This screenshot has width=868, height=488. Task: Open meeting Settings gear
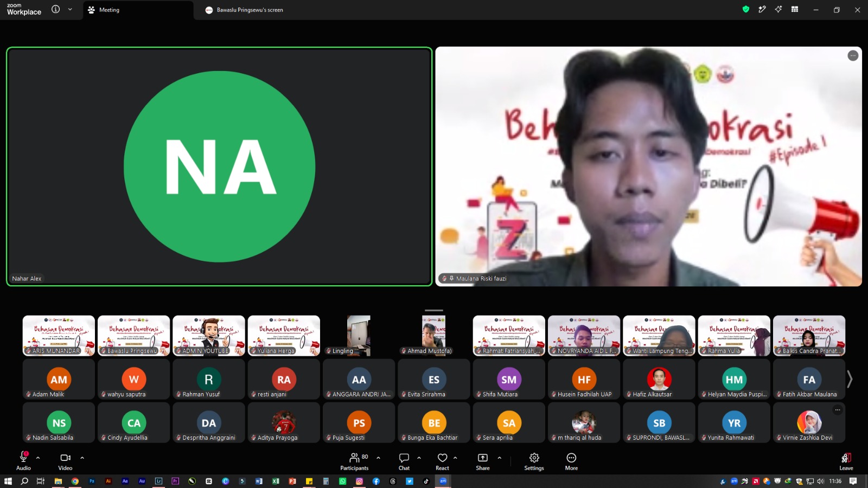(x=534, y=460)
